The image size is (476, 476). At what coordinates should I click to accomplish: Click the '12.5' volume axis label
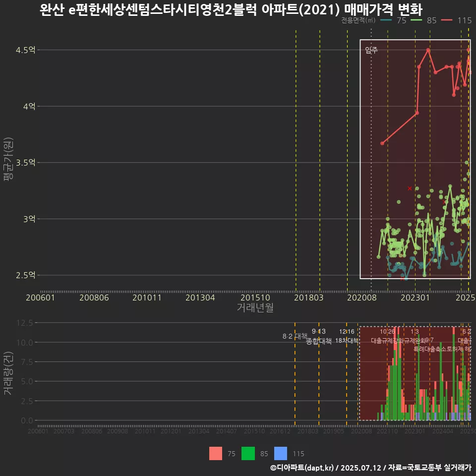(x=25, y=323)
